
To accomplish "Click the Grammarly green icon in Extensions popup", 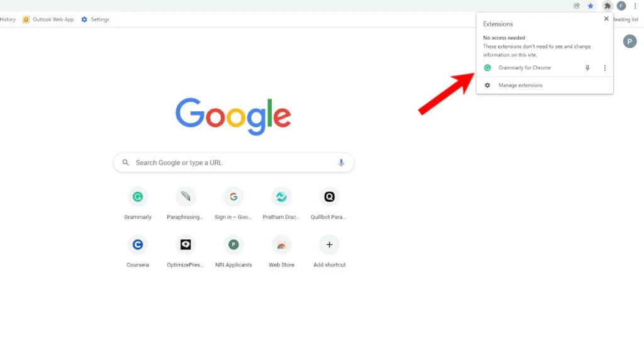I will [x=487, y=68].
